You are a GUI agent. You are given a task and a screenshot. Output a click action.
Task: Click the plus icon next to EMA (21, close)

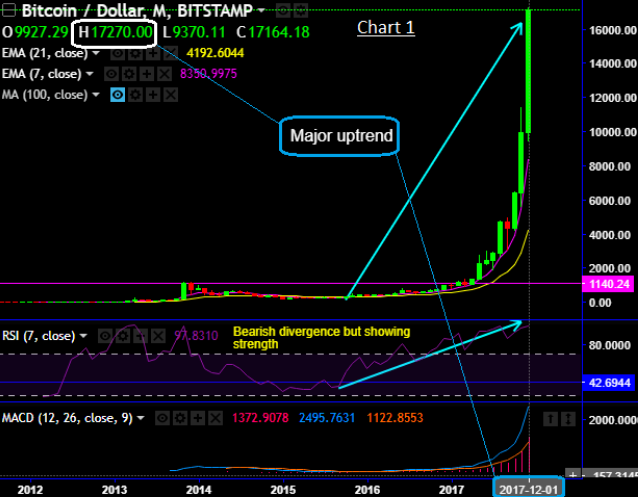(153, 53)
